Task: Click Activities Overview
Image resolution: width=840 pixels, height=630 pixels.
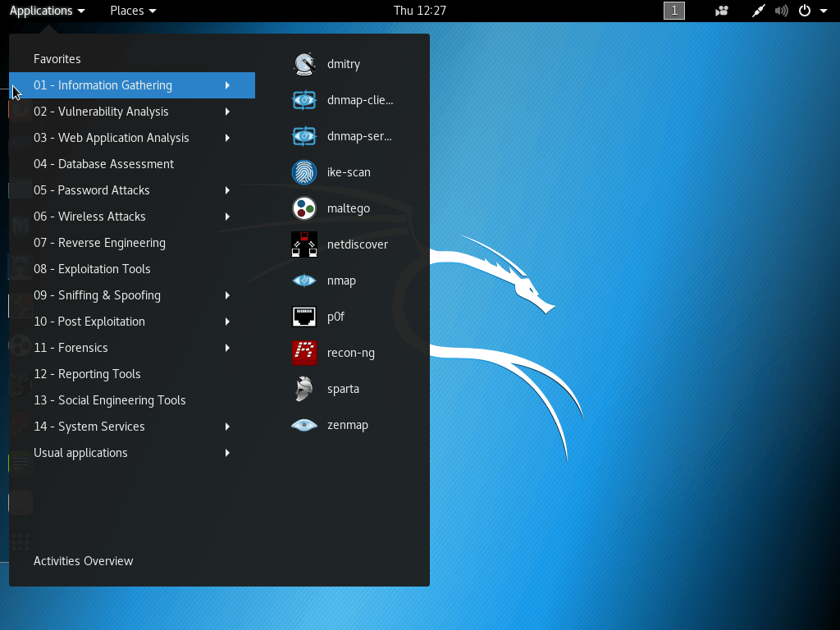Action: coord(84,561)
